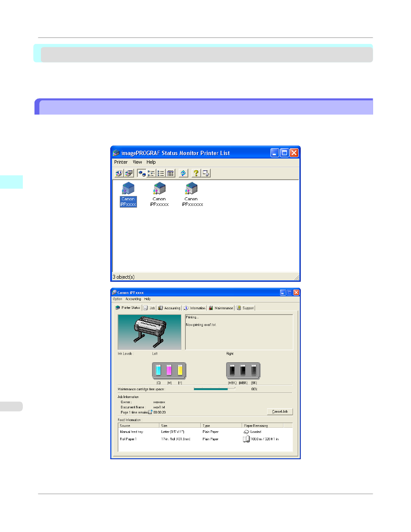Switch to the Support tab
The height and width of the screenshot is (532, 411).
pos(245,308)
